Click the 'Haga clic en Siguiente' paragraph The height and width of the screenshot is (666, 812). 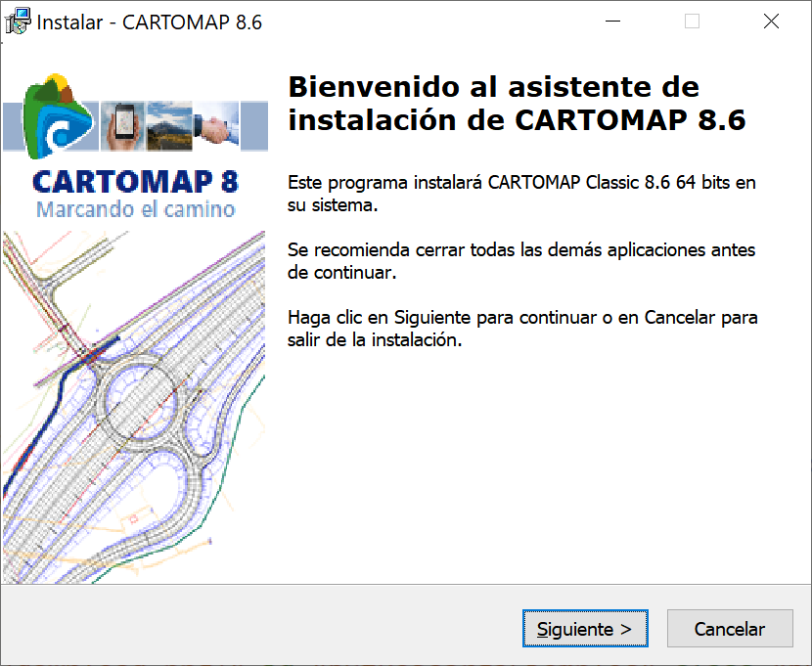click(x=522, y=328)
